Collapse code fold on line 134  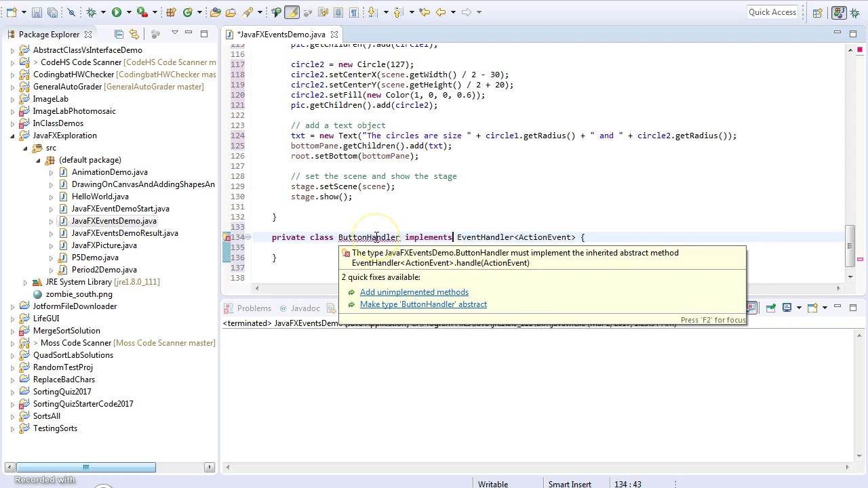click(x=248, y=237)
